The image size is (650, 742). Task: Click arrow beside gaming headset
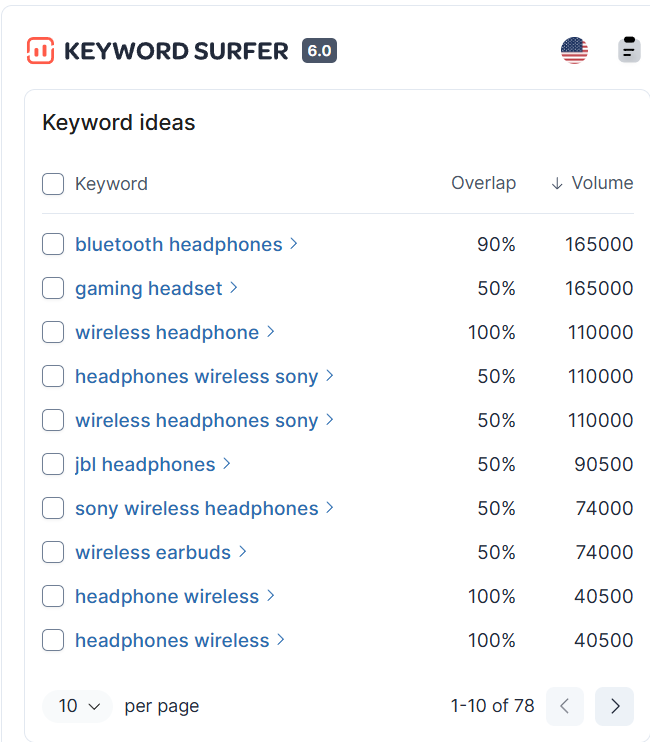234,288
